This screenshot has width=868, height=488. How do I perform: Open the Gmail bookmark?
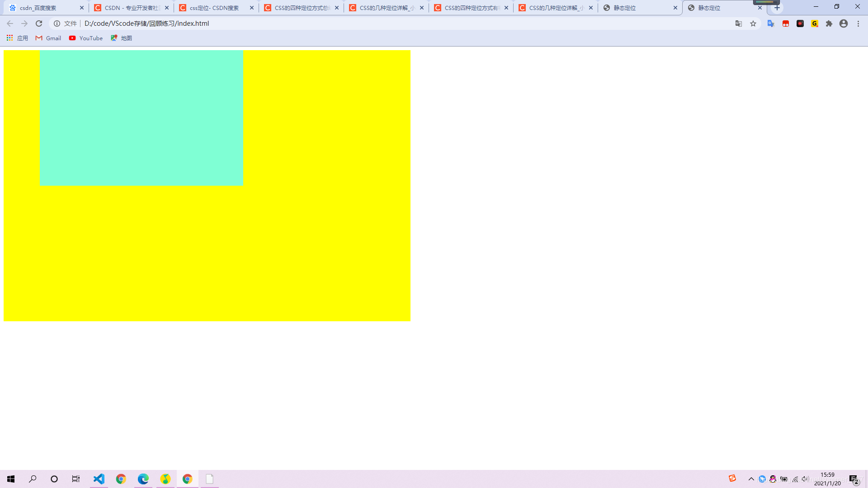coord(48,38)
